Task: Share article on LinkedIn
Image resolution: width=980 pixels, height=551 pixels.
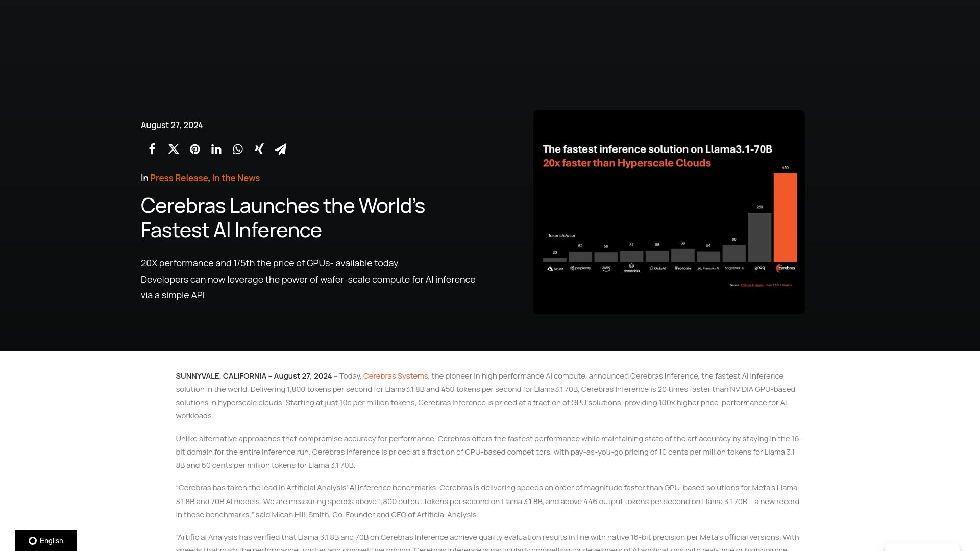Action: point(216,149)
